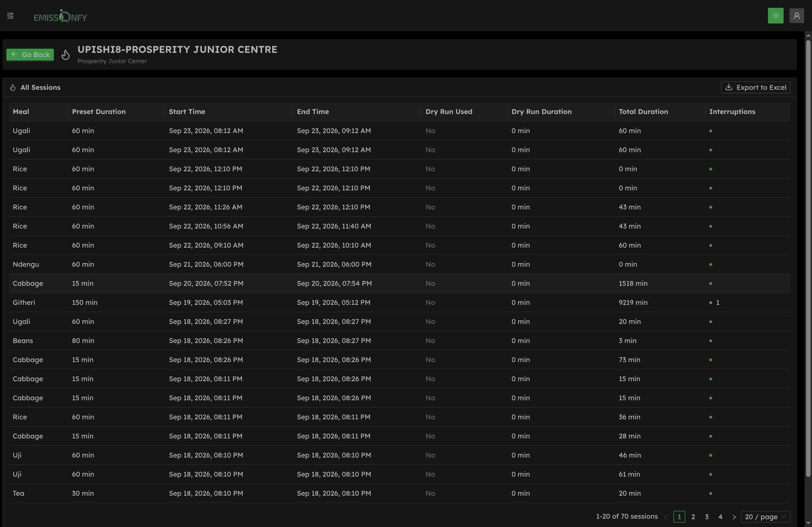Image resolution: width=812 pixels, height=527 pixels.
Task: Click end time Sep 20, 2026, 07:54 PM
Action: click(x=334, y=284)
